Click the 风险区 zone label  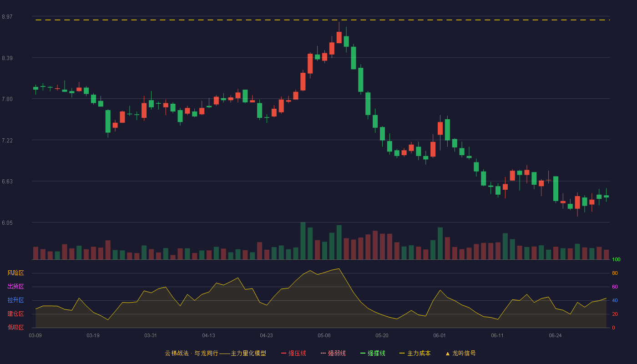coord(15,273)
